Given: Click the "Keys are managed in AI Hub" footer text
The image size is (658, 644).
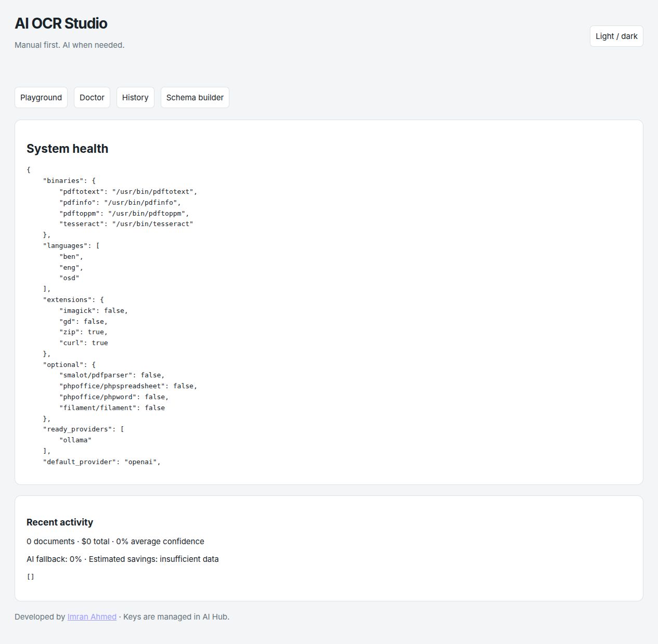Looking at the screenshot, I should 176,617.
